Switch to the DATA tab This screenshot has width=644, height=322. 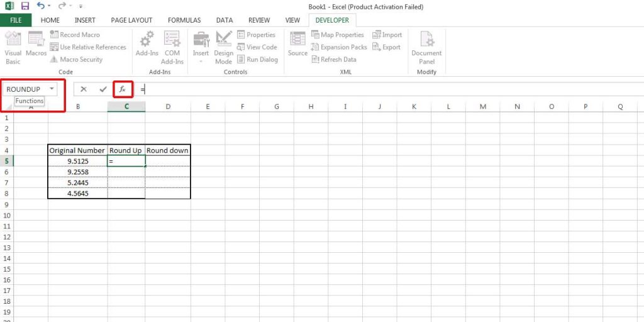click(225, 20)
